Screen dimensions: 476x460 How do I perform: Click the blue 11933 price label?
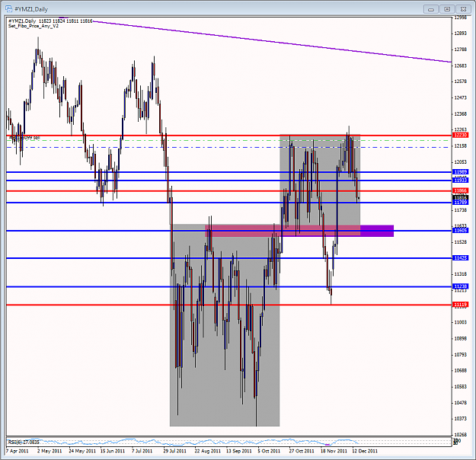point(460,180)
